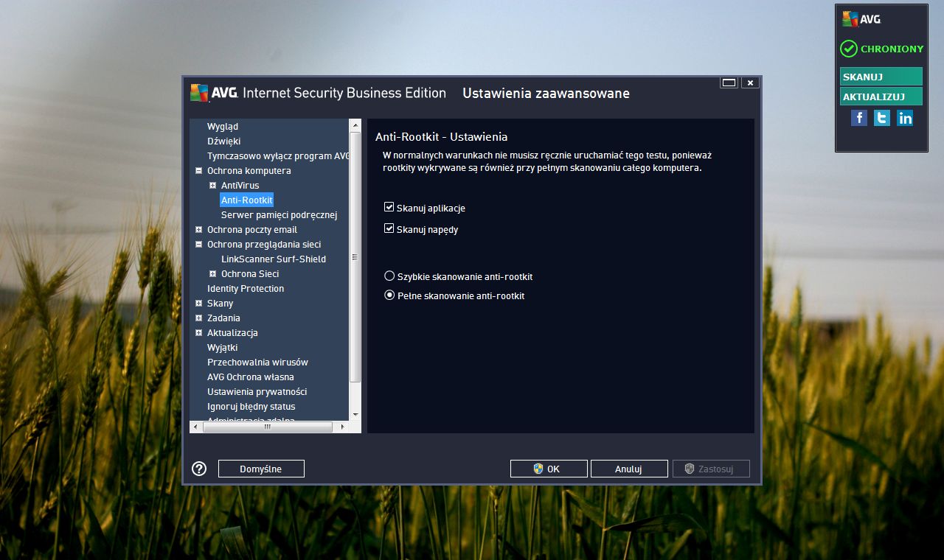Click the tree scrollbar up arrow
Viewport: 944px width, 560px height.
(x=355, y=125)
